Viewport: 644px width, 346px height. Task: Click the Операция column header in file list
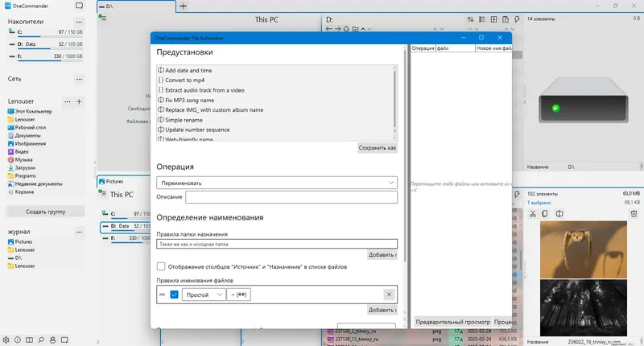point(423,48)
